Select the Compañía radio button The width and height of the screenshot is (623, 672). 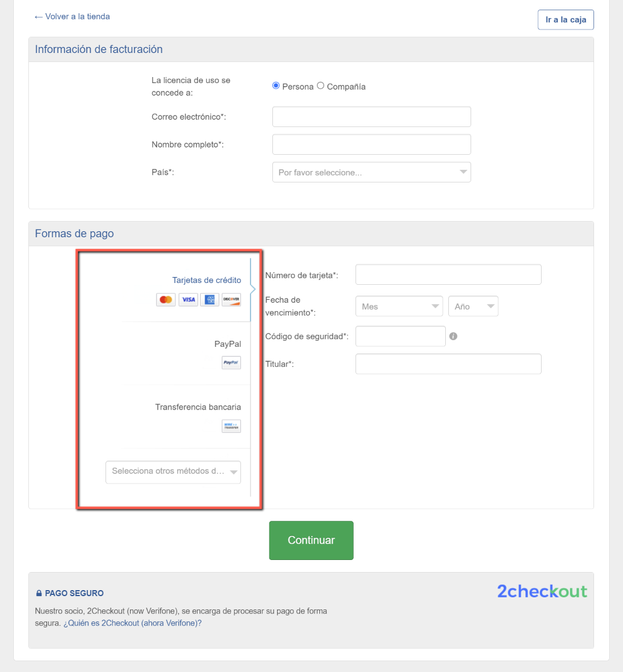(321, 86)
